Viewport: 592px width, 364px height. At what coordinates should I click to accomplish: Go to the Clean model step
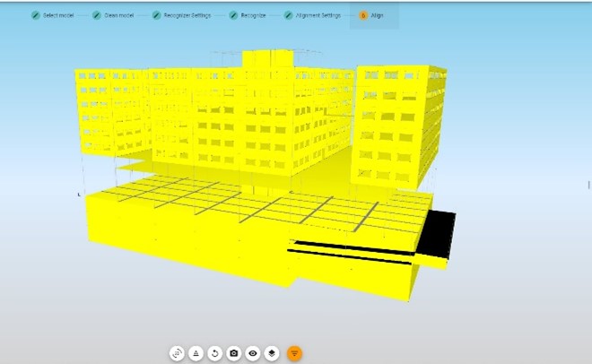tap(113, 15)
